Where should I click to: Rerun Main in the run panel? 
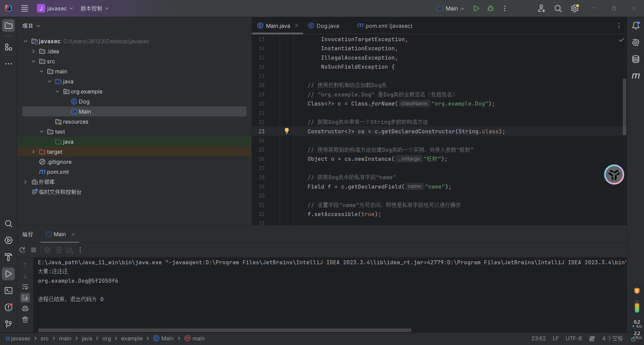(22, 250)
